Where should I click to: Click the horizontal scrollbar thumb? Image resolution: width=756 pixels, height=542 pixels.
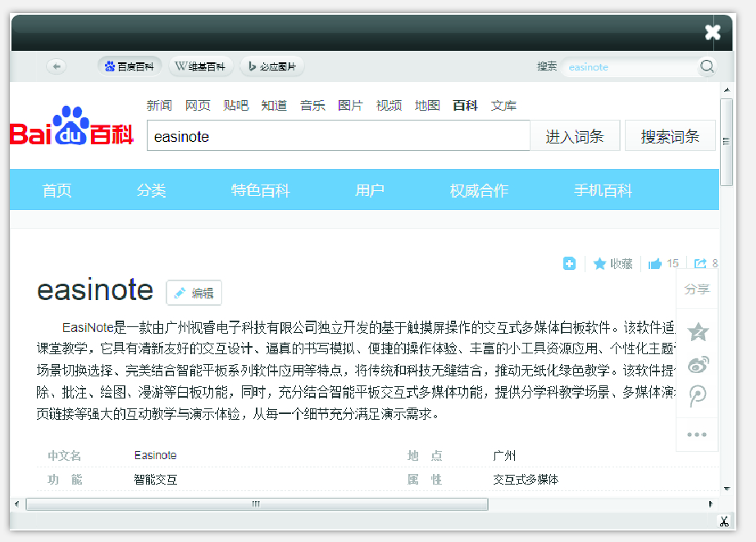pos(257,504)
